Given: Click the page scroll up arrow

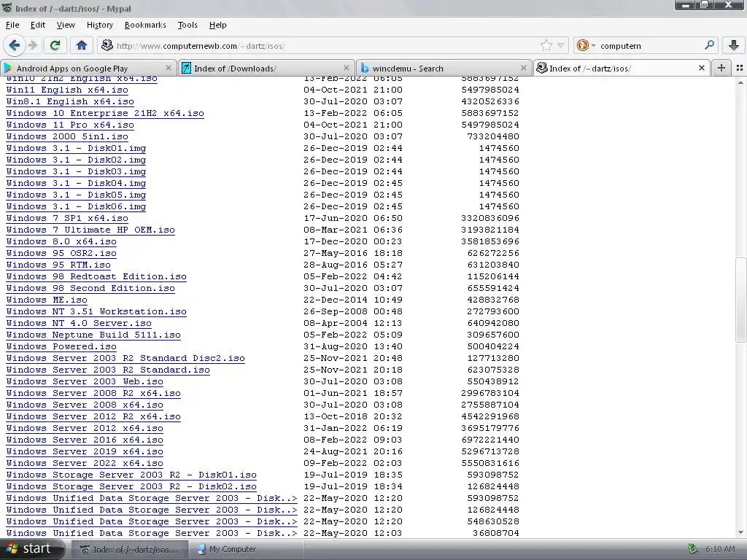Looking at the screenshot, I should tap(740, 83).
